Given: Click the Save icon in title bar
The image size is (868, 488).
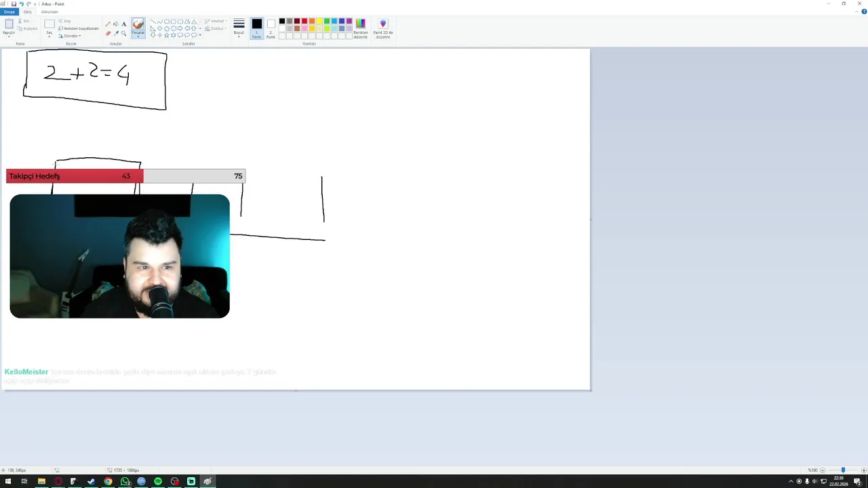Looking at the screenshot, I should [14, 4].
